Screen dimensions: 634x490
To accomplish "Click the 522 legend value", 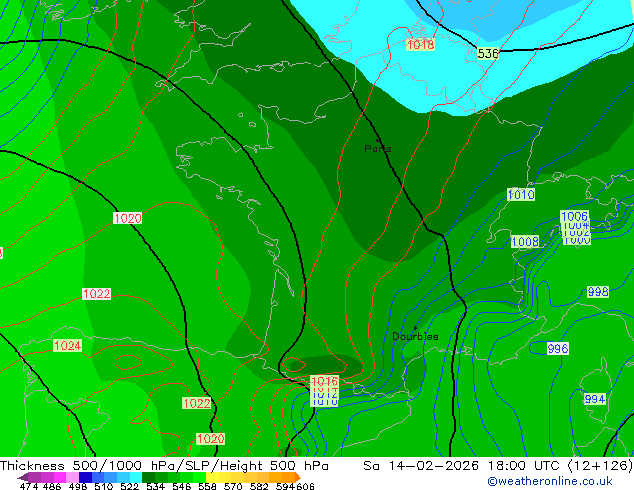I will tap(129, 486).
